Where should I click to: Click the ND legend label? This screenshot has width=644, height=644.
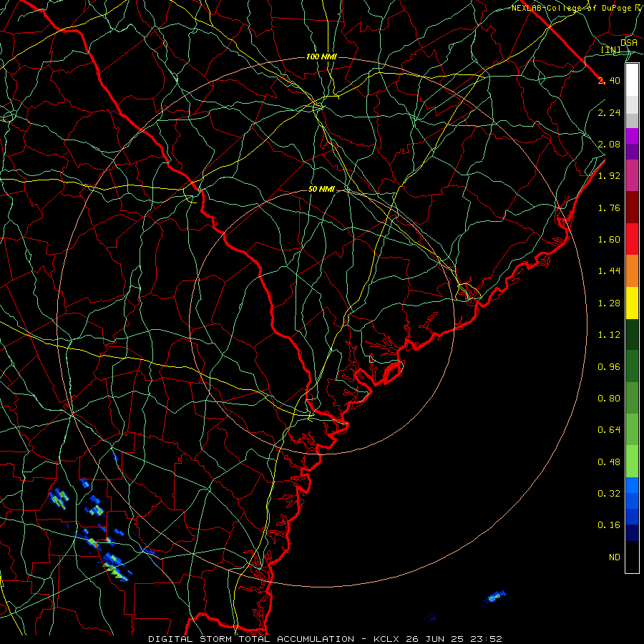tap(615, 557)
